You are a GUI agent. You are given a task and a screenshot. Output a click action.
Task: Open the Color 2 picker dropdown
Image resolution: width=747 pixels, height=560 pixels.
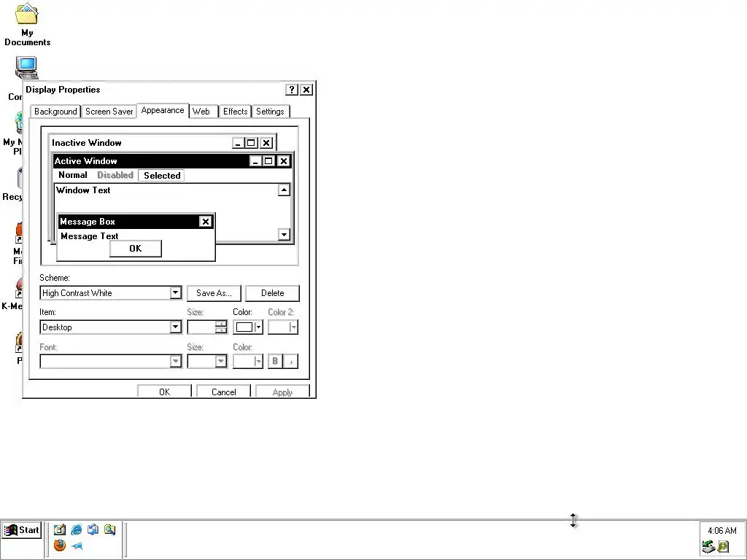coord(283,327)
